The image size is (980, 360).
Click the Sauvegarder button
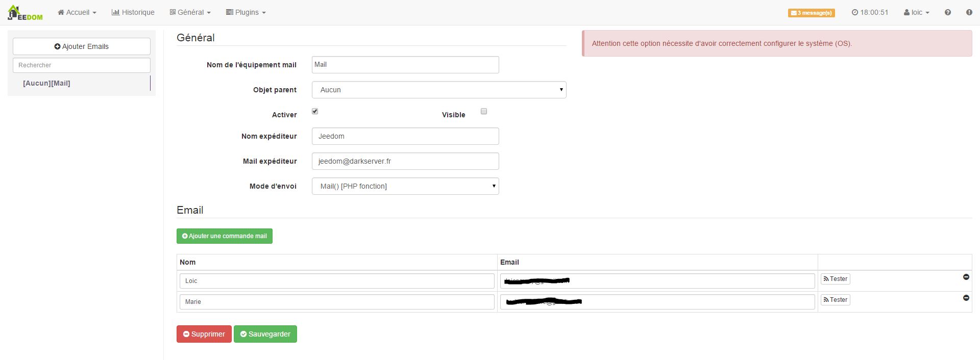(x=265, y=334)
